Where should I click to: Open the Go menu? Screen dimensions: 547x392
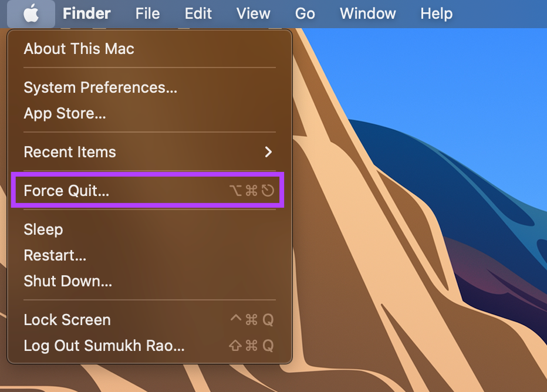tap(305, 14)
